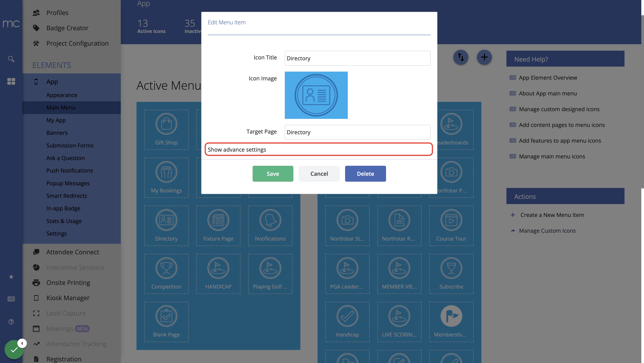Select the Blank Page icon
The image size is (644, 363).
[x=166, y=322]
